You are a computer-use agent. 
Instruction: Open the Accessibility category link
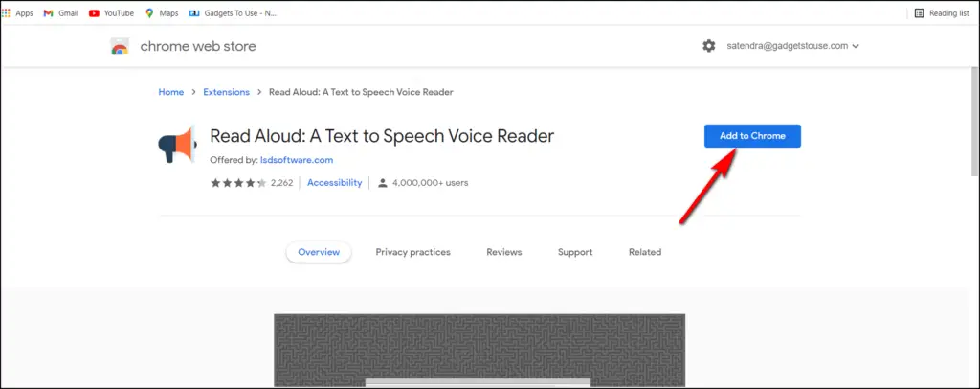tap(334, 183)
